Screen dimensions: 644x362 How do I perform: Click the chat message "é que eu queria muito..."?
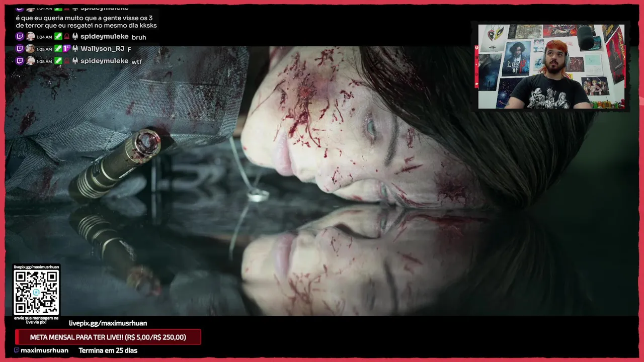coord(86,22)
